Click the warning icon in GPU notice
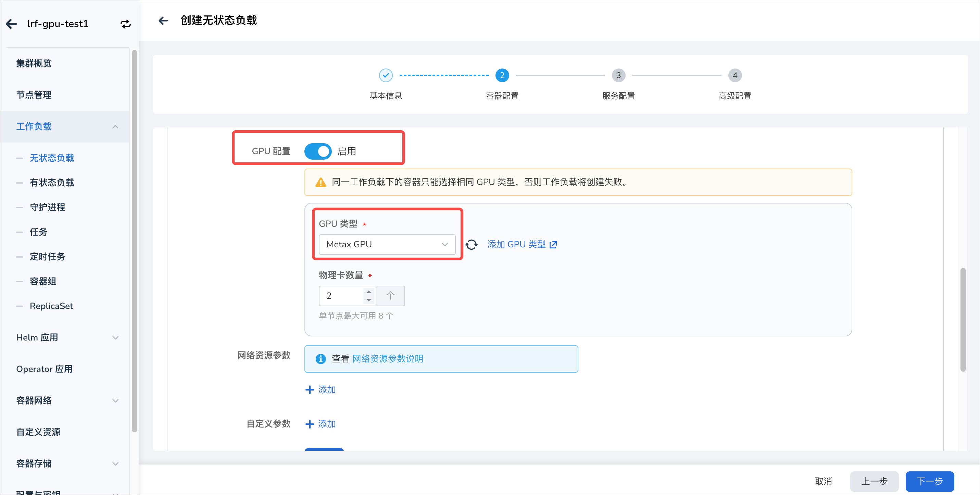 pyautogui.click(x=321, y=182)
